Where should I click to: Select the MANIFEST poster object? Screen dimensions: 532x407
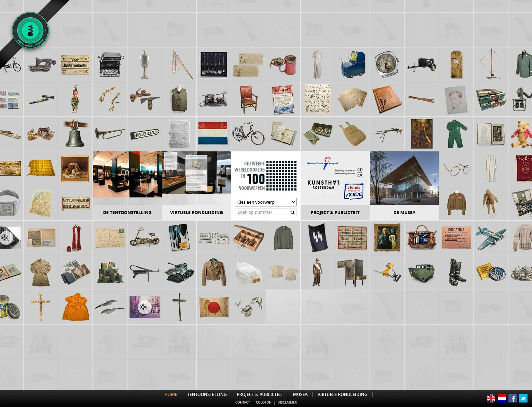point(283,99)
